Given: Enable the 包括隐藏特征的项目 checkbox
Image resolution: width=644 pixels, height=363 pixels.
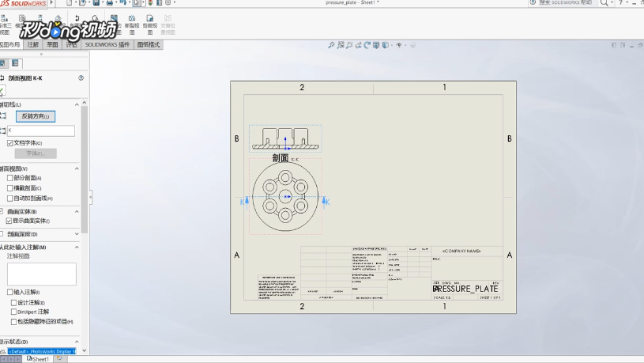Looking at the screenshot, I should 13,321.
